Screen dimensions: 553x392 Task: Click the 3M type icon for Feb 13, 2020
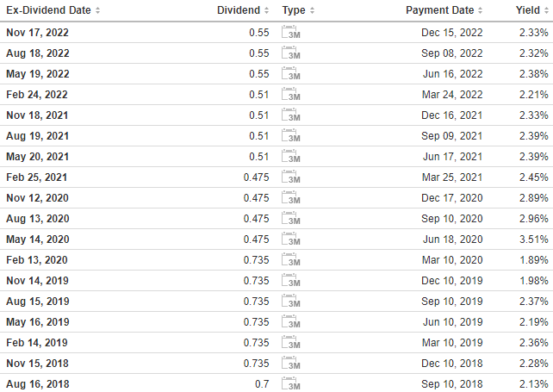pos(291,259)
